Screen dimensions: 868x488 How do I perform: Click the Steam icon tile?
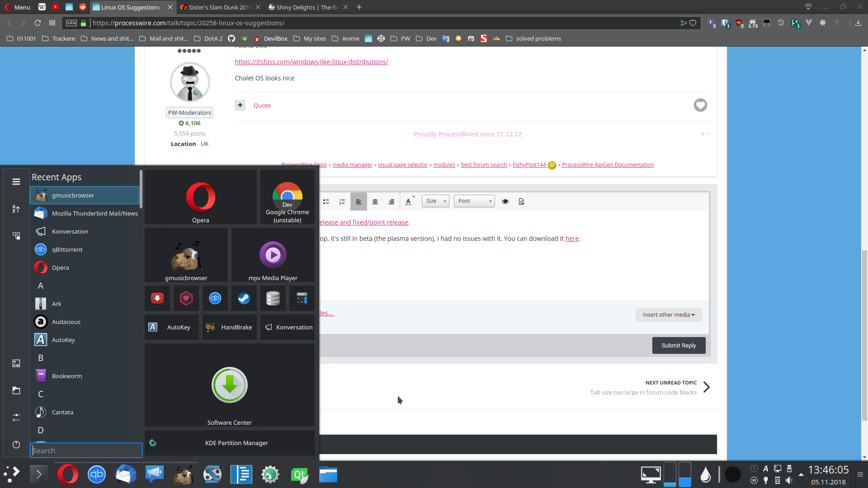[x=244, y=298]
